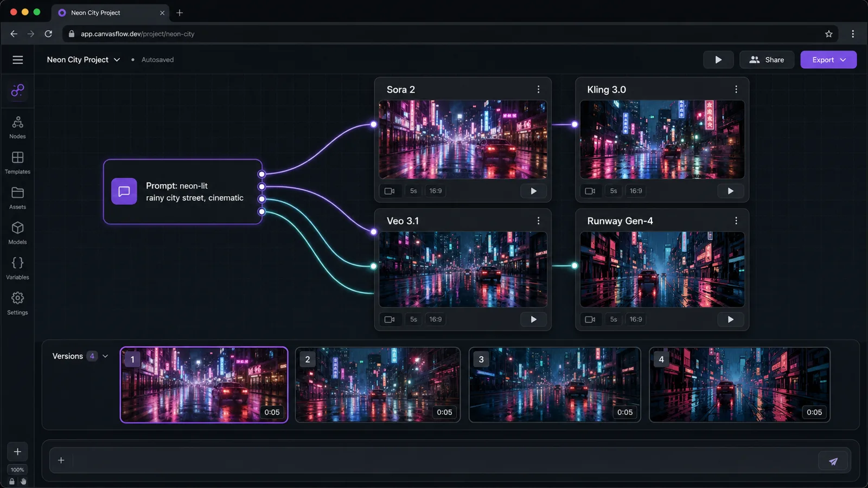Open the Export dropdown
Viewport: 868px width, 488px height.
pos(828,60)
